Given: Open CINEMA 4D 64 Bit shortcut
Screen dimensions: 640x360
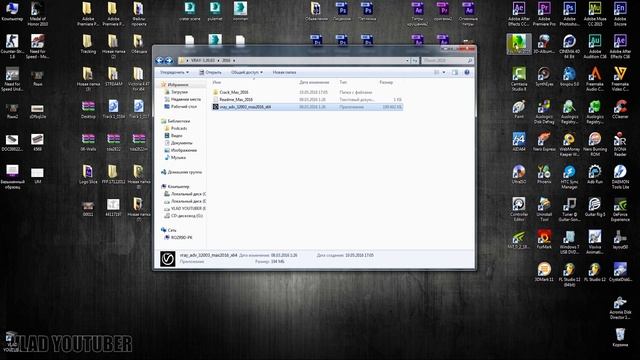Looking at the screenshot, I should pyautogui.click(x=569, y=46).
